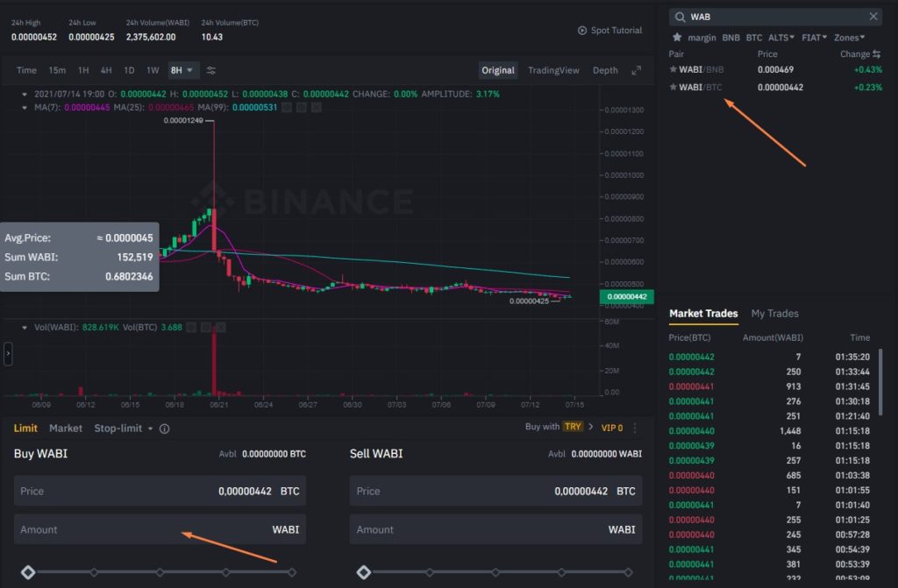The width and height of the screenshot is (898, 588).
Task: Collapse MA indicator row
Action: [24, 108]
